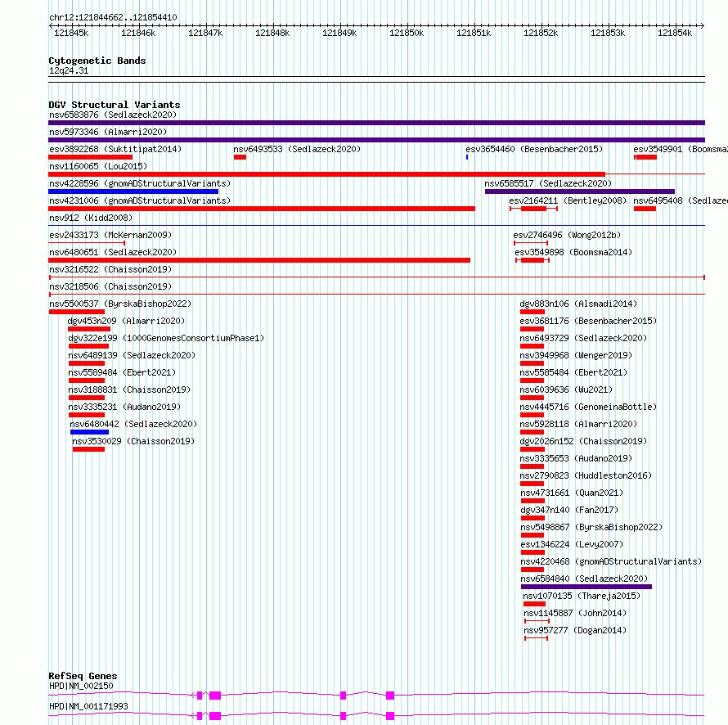Select the nsv5589484 (Ebert2021) label

(122, 372)
